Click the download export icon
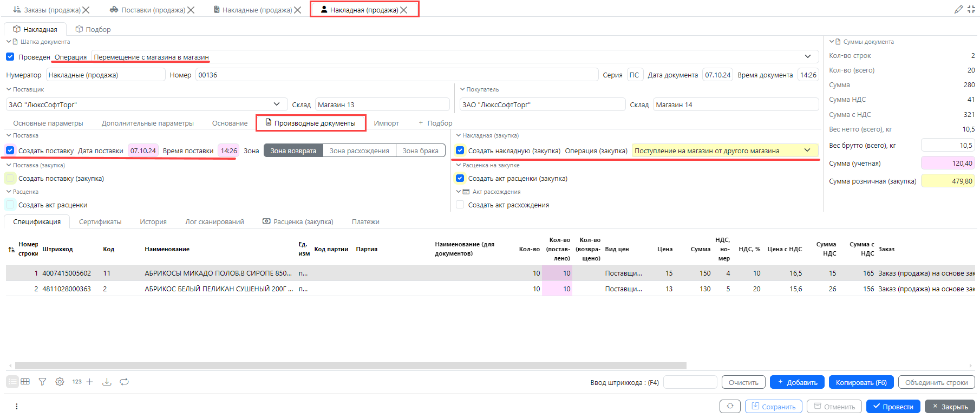 [107, 382]
